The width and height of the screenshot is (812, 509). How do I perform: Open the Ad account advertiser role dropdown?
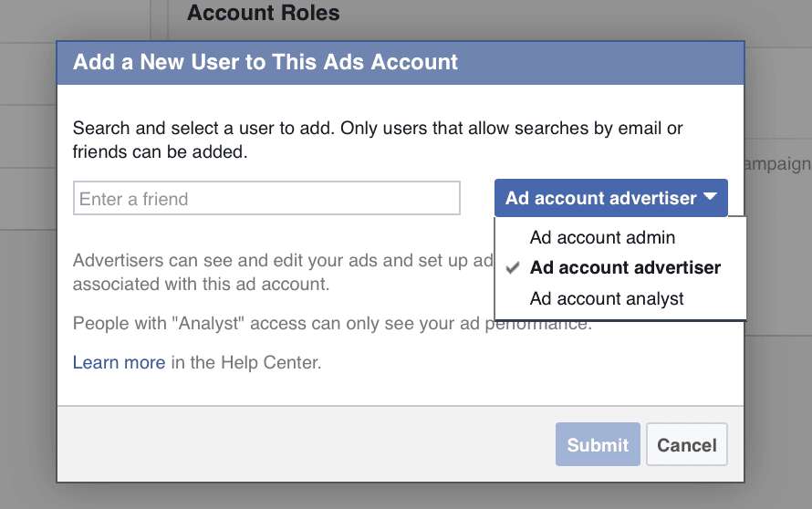[611, 198]
